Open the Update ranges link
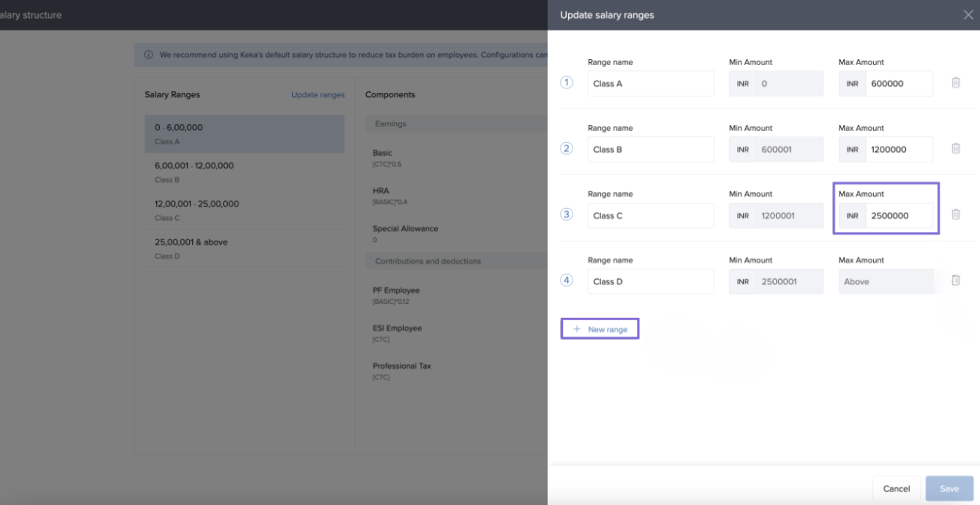Viewport: 980px width, 505px height. [318, 95]
